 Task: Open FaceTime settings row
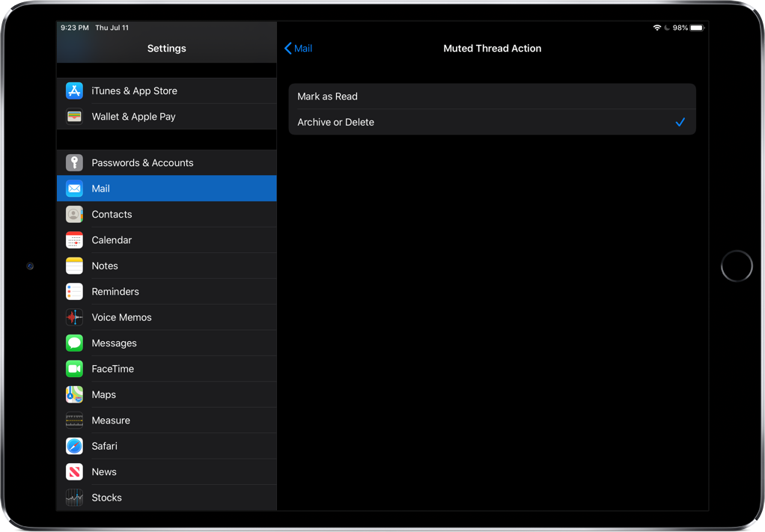tap(167, 369)
